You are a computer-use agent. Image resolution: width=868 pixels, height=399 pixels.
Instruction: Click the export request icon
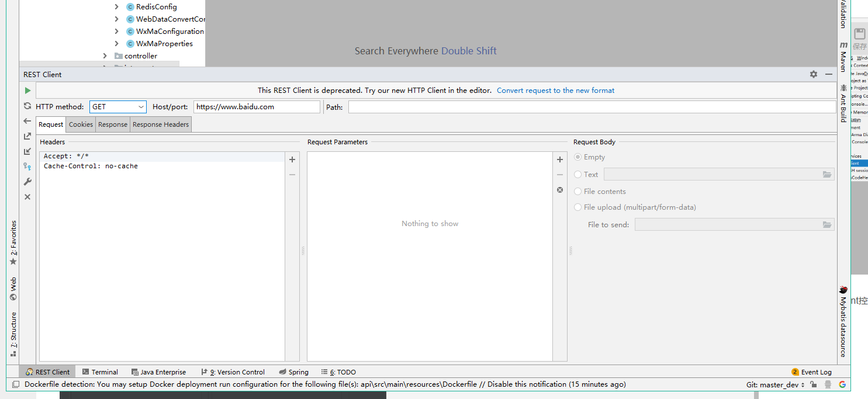coord(27,136)
